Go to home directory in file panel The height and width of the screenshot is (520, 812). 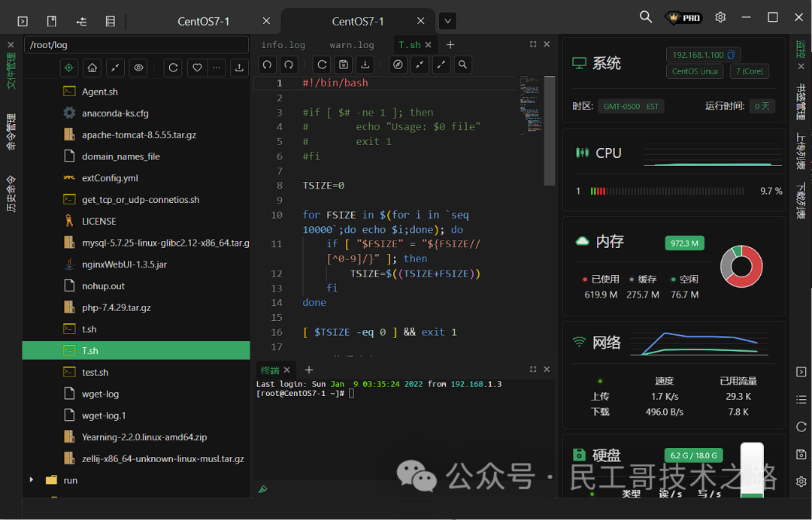[x=92, y=68]
